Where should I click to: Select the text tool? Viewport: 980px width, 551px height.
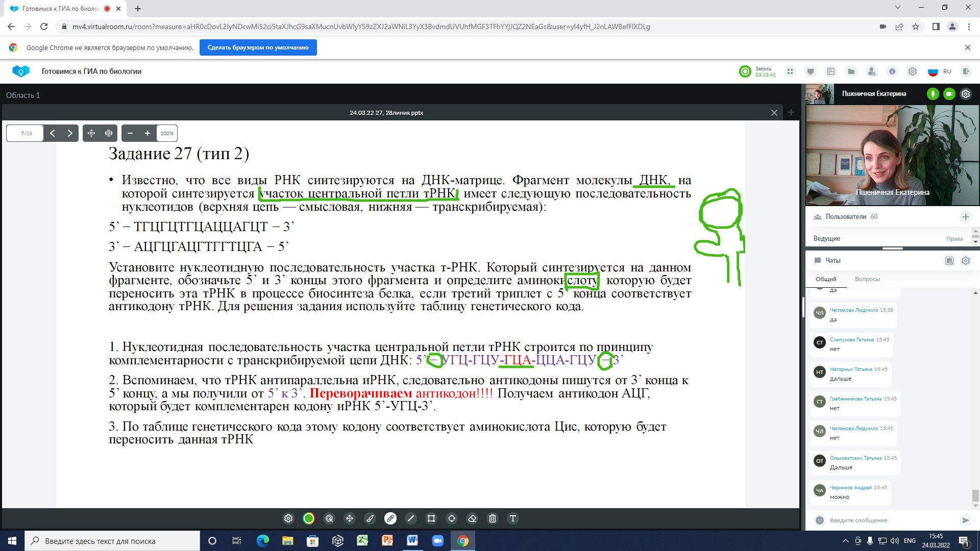(x=513, y=518)
